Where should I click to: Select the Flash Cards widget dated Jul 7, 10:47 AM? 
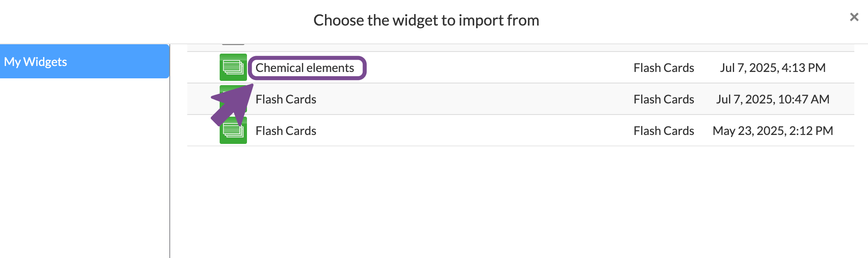tap(286, 99)
